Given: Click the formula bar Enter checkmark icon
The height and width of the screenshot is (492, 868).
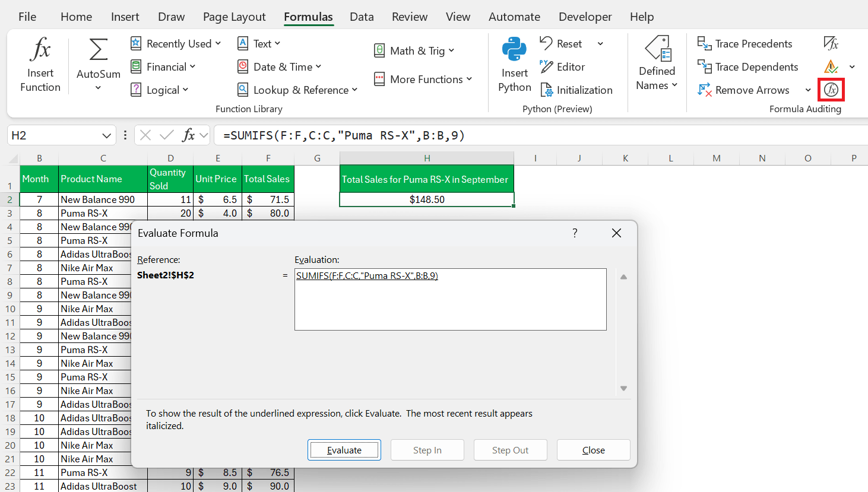Looking at the screenshot, I should (167, 135).
